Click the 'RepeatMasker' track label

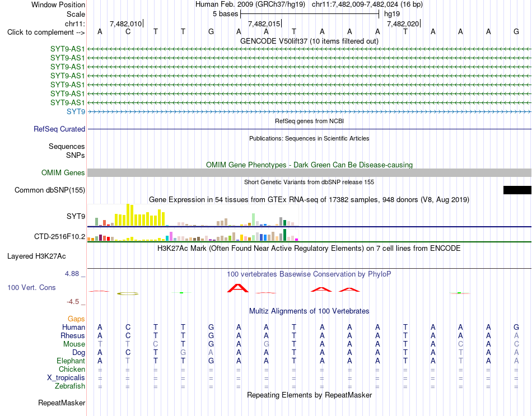point(62,403)
